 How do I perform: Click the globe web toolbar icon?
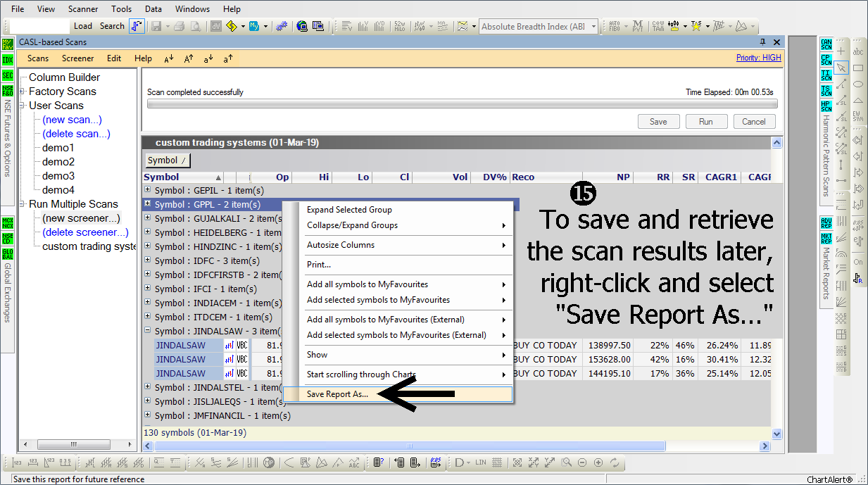(302, 26)
